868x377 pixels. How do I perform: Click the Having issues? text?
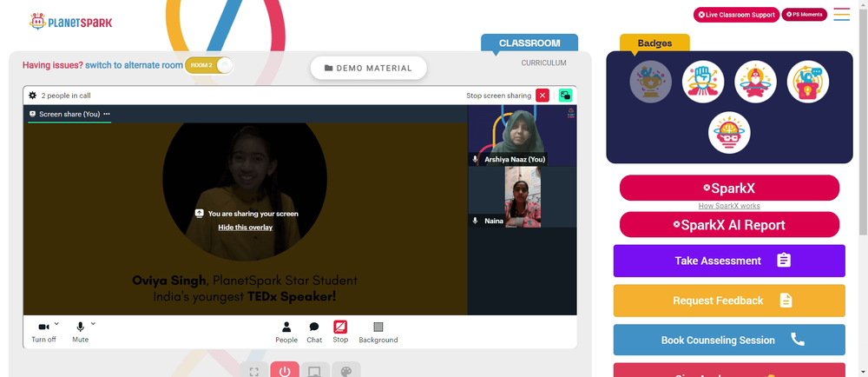pyautogui.click(x=53, y=65)
